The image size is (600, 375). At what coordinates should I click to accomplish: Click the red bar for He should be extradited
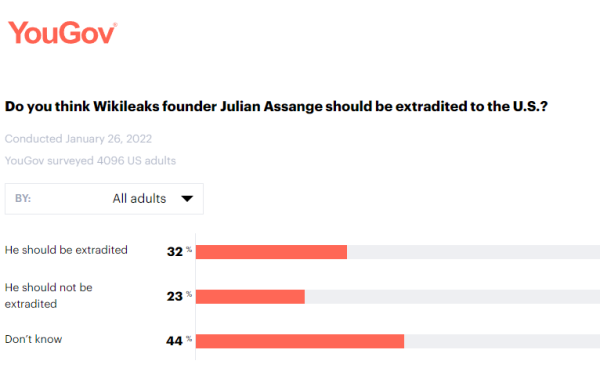click(x=271, y=252)
